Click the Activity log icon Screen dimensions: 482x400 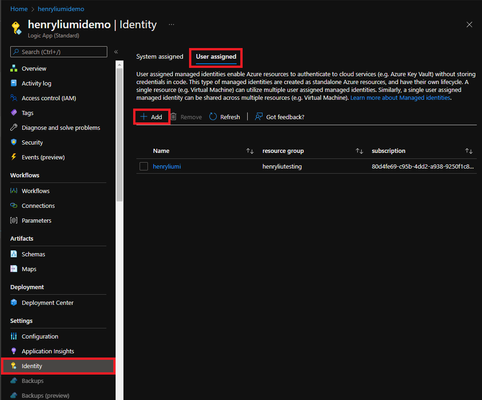click(14, 83)
